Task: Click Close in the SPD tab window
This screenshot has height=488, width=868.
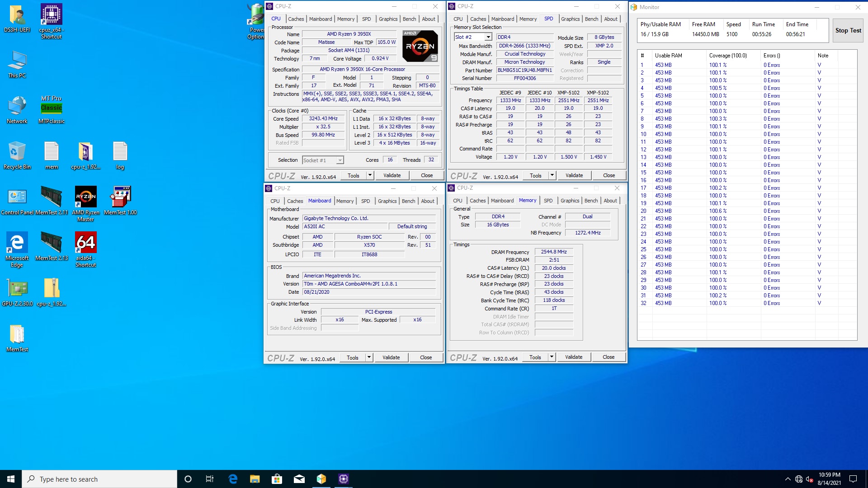Action: (609, 175)
